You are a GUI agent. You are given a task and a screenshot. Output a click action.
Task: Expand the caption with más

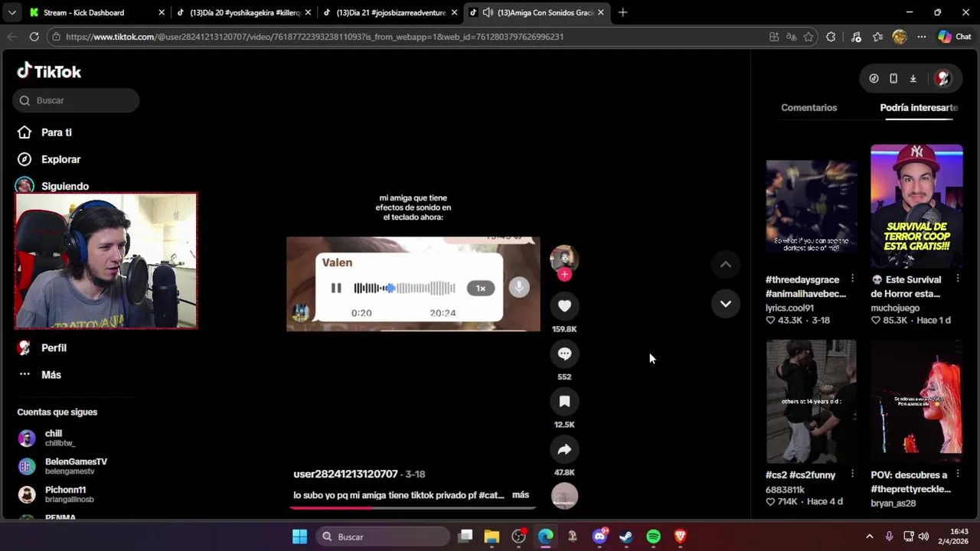521,495
